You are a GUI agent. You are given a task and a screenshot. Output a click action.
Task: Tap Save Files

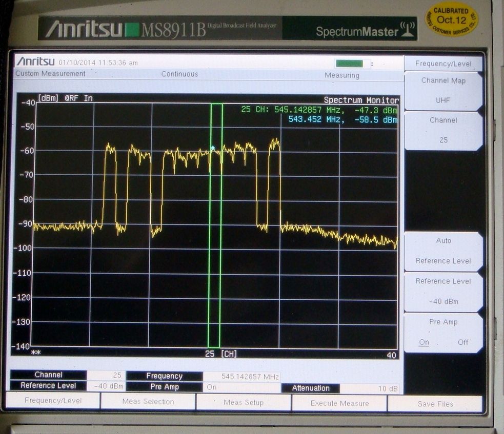(x=435, y=404)
